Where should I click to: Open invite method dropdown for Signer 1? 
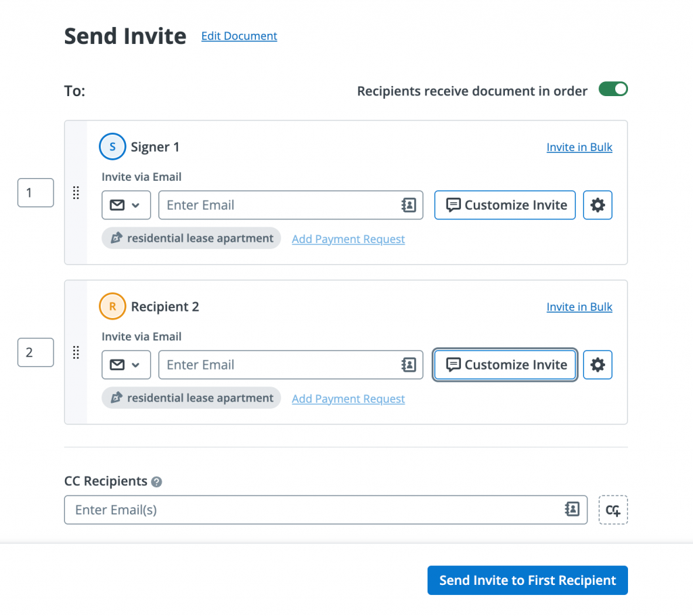(127, 205)
